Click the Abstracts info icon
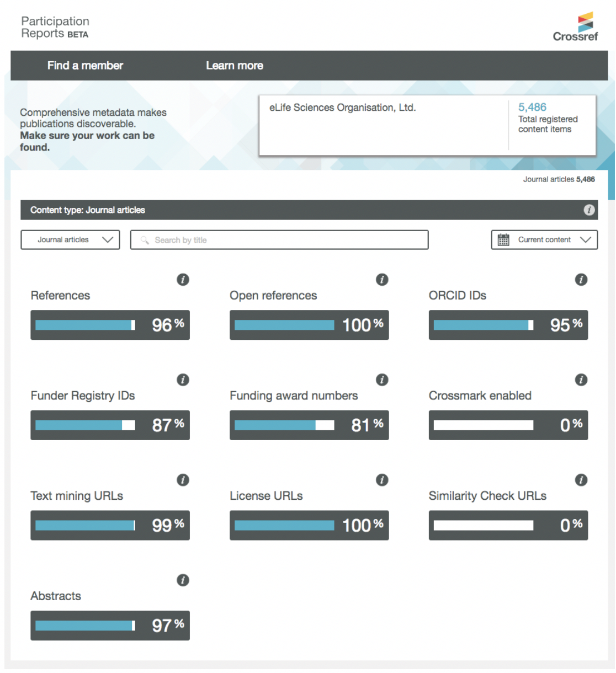 (182, 580)
